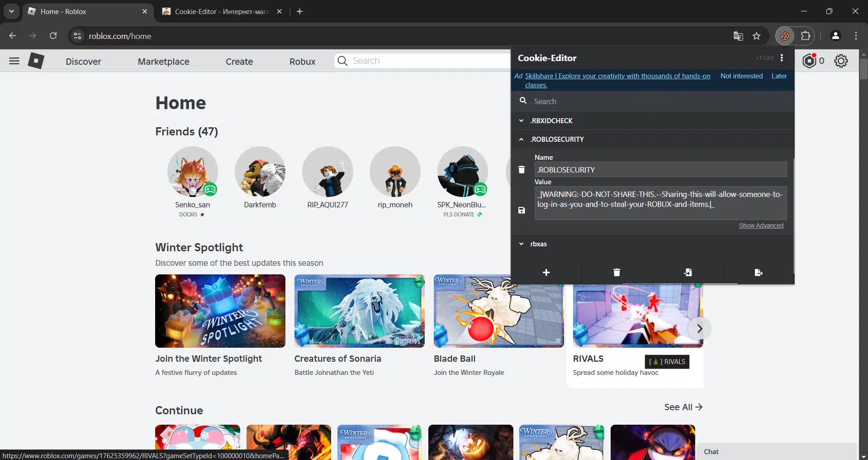Viewport: 868px width, 460px height.
Task: Open the Discover menu
Action: 83,61
